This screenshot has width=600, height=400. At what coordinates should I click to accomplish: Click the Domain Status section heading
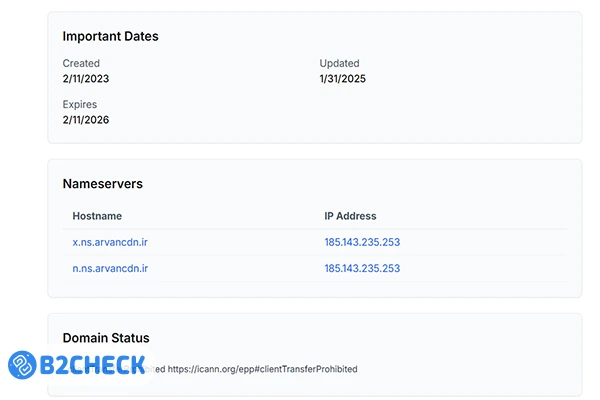click(106, 338)
